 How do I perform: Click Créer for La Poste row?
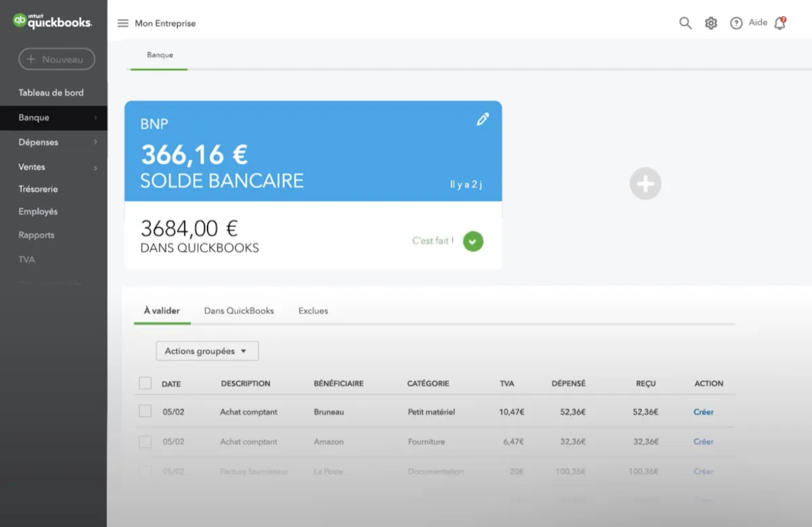(704, 472)
